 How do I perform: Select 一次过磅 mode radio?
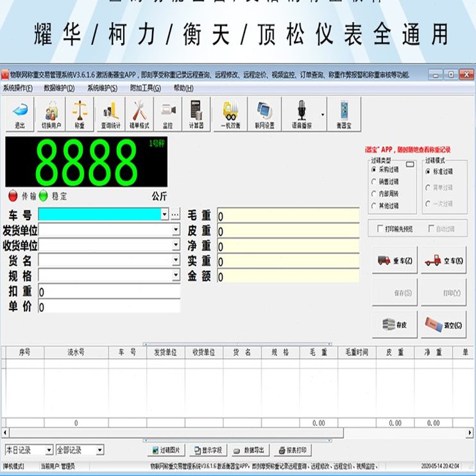pyautogui.click(x=428, y=203)
